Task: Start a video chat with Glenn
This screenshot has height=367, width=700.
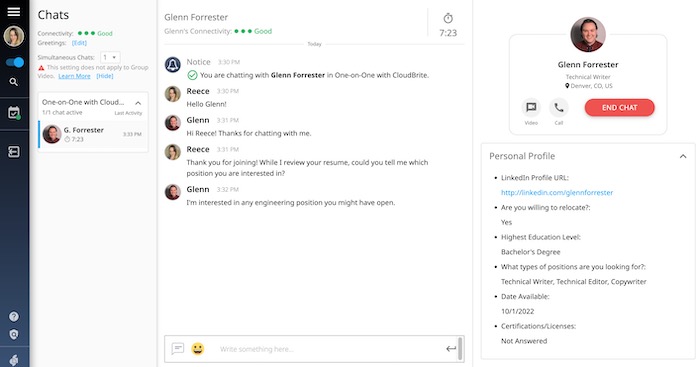Action: pyautogui.click(x=531, y=108)
